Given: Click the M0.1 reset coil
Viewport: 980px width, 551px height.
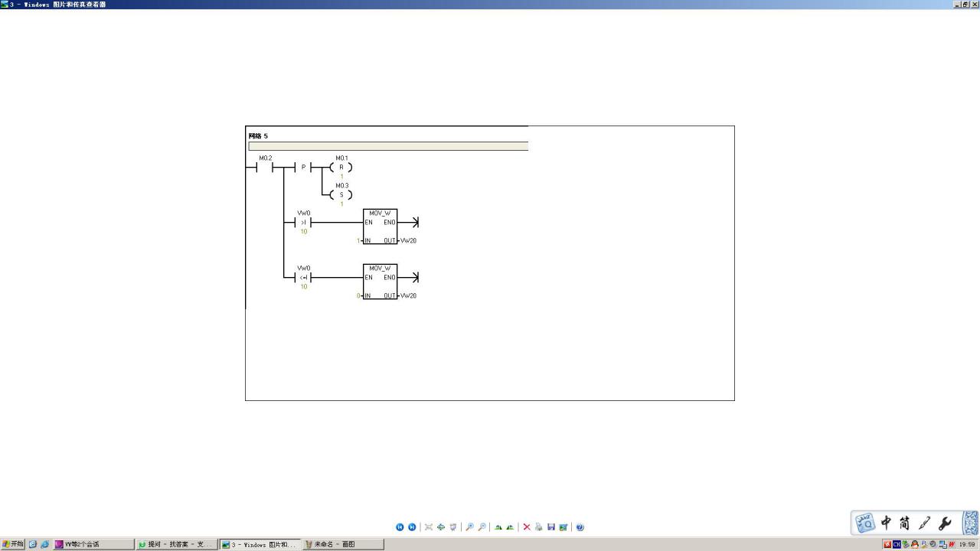Looking at the screenshot, I should (341, 167).
